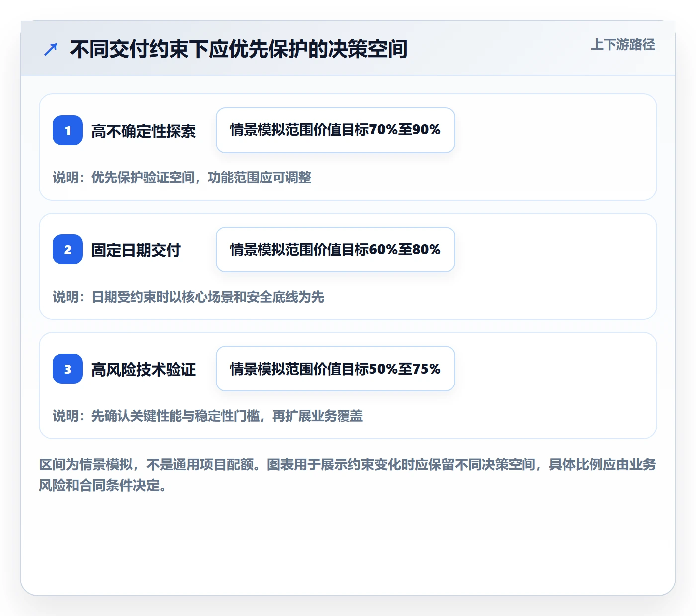Click the 高风险技术验证 row title
This screenshot has height=616, width=696.
144,370
